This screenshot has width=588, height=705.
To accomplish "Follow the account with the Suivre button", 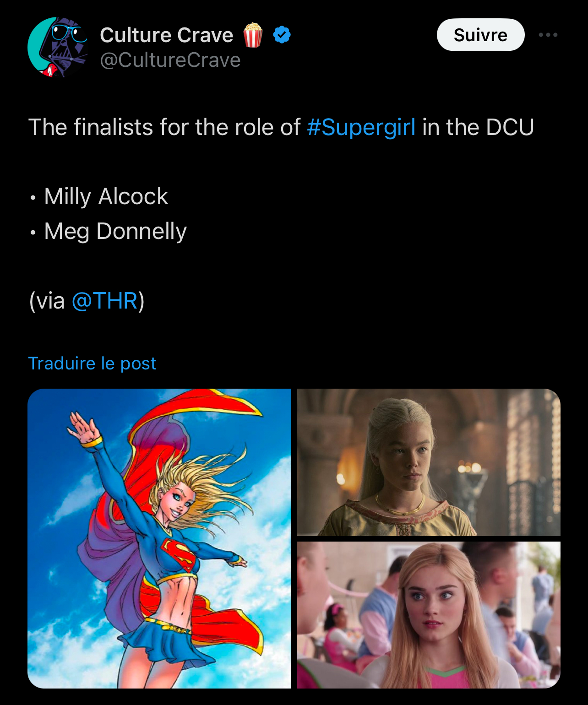I will (x=480, y=35).
